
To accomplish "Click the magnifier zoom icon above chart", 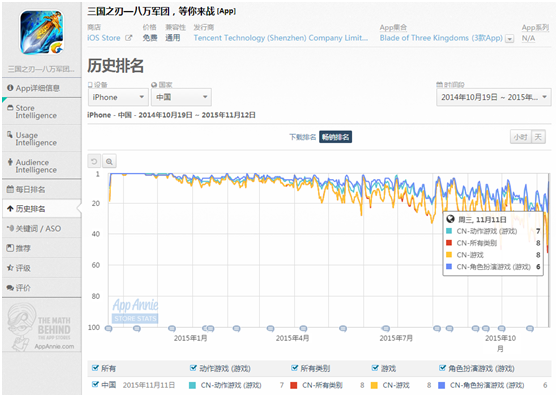I will (x=109, y=162).
